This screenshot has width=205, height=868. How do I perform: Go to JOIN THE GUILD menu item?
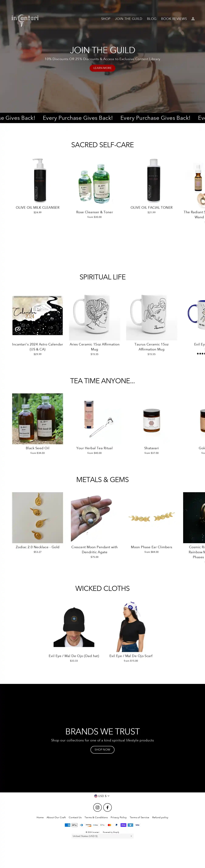[128, 19]
